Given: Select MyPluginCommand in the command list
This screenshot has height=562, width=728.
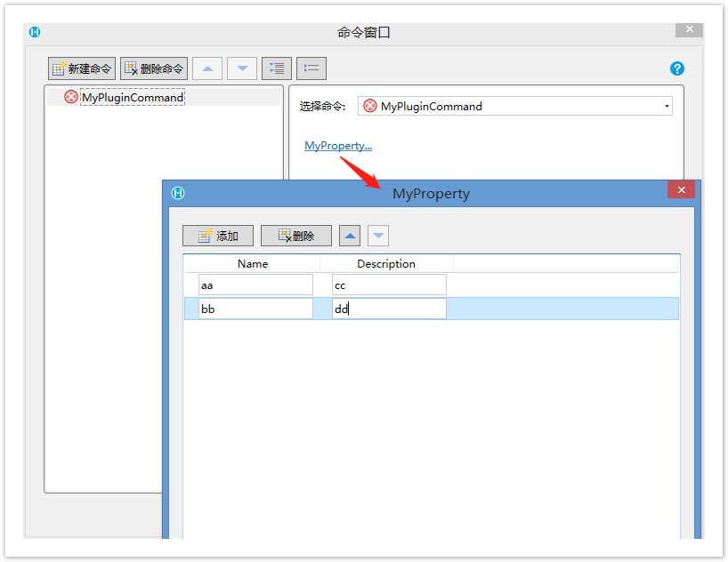Looking at the screenshot, I should tap(132, 97).
